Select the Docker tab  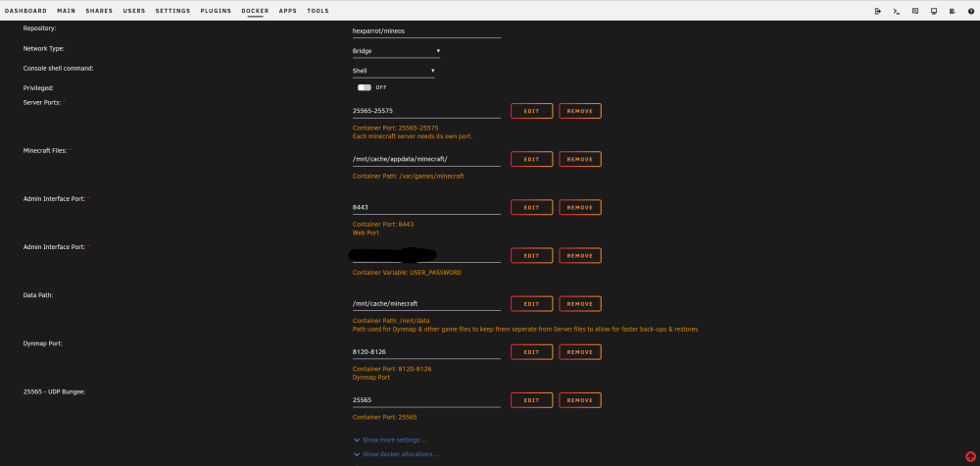click(x=255, y=11)
